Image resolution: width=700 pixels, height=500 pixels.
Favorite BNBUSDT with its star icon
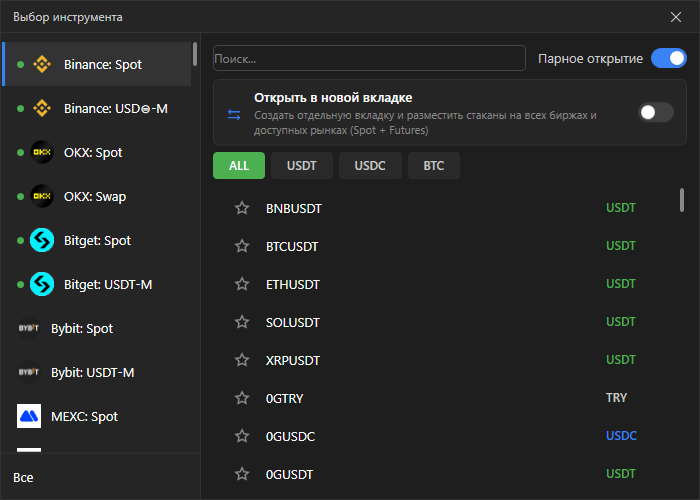[242, 208]
